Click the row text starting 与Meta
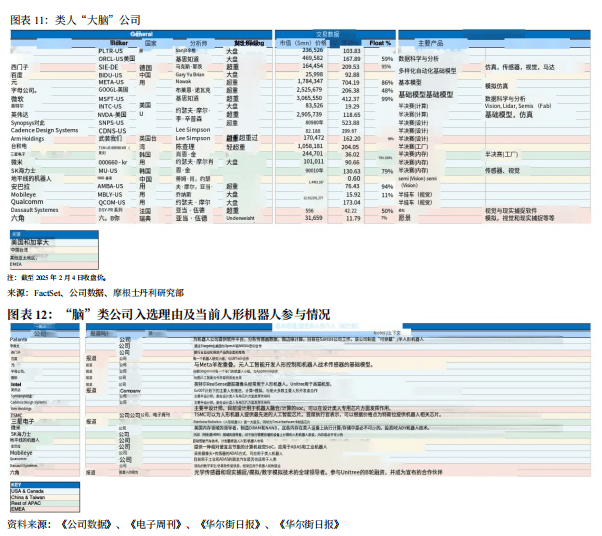The height and width of the screenshot is (536, 602). (284, 364)
